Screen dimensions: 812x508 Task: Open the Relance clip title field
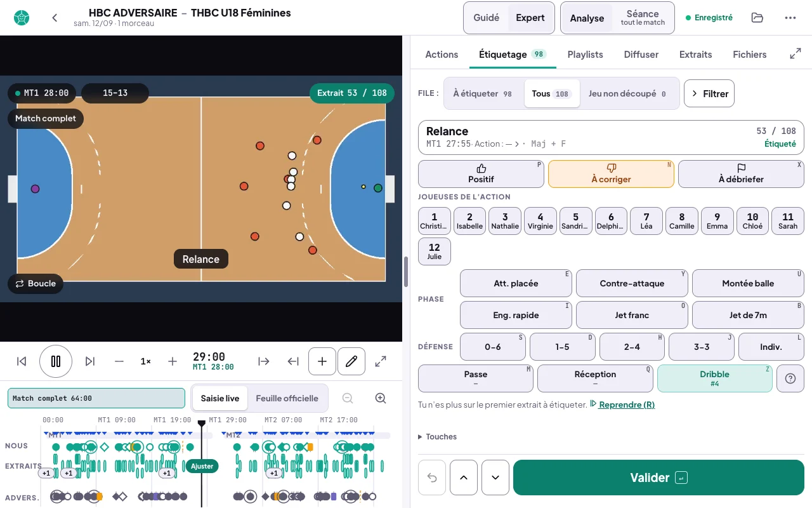tap(611, 137)
